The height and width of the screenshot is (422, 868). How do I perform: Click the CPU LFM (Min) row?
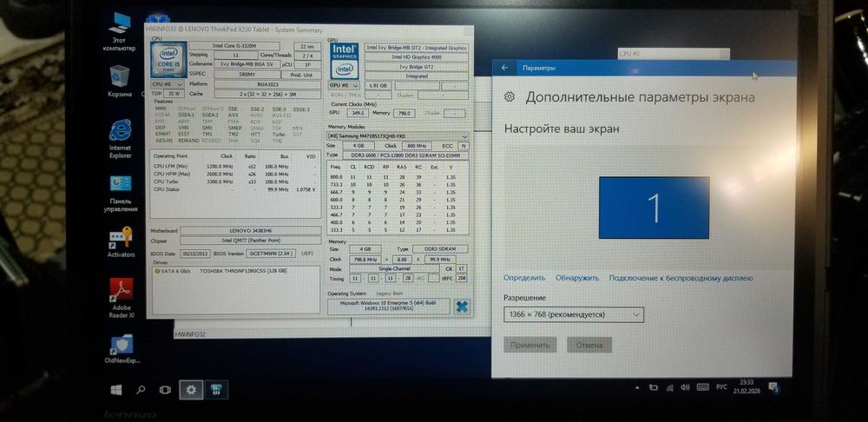point(234,166)
